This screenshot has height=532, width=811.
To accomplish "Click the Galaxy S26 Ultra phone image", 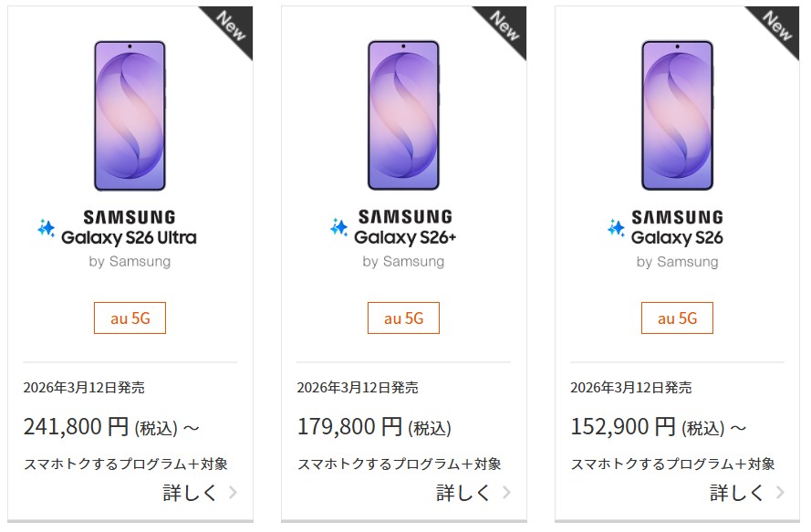I will pyautogui.click(x=130, y=115).
